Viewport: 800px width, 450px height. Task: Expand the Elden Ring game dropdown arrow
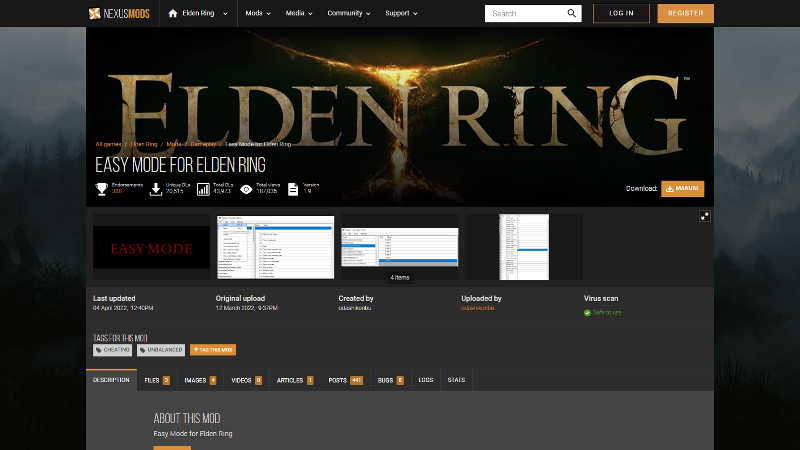[x=225, y=14]
